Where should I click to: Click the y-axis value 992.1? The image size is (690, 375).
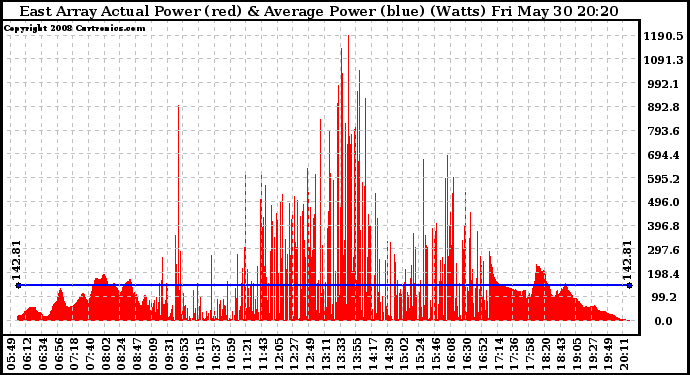click(x=663, y=84)
